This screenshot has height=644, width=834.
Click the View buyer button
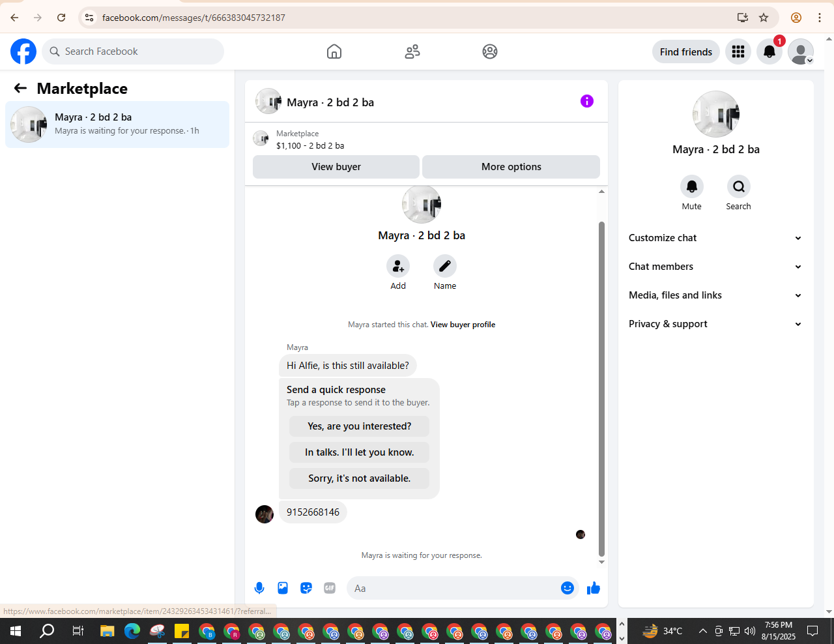click(x=336, y=167)
